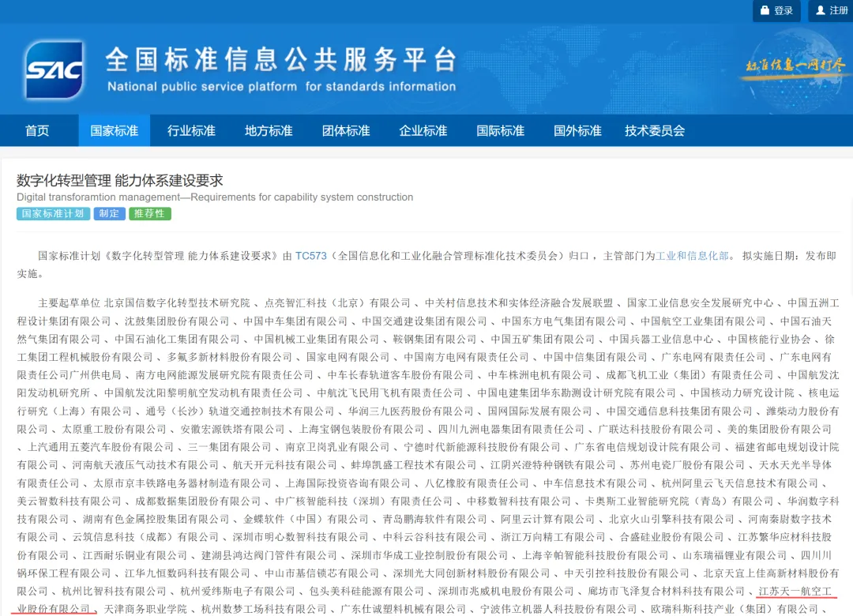
Task: Go to the 首页 home tab
Action: 37,130
